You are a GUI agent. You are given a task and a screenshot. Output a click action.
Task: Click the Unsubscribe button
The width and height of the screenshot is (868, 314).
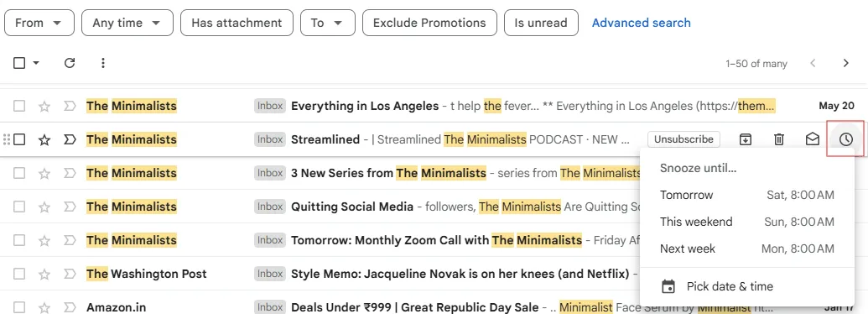click(683, 139)
